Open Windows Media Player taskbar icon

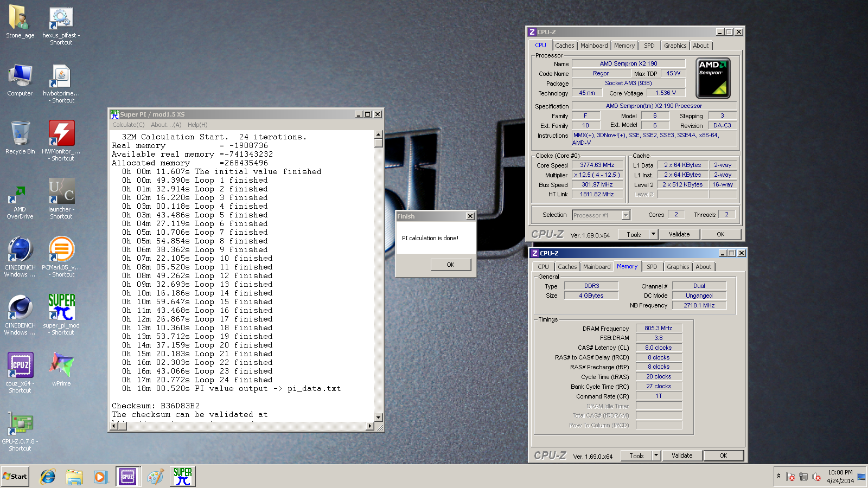point(100,477)
